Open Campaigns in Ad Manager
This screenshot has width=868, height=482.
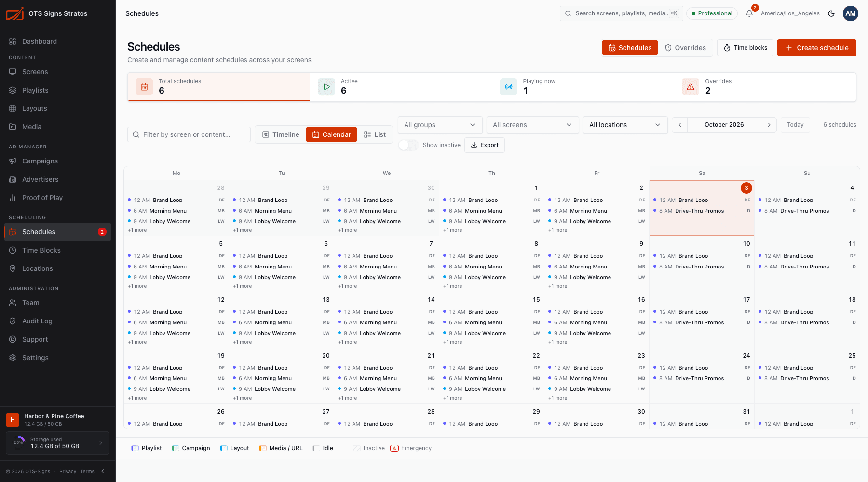[58, 161]
